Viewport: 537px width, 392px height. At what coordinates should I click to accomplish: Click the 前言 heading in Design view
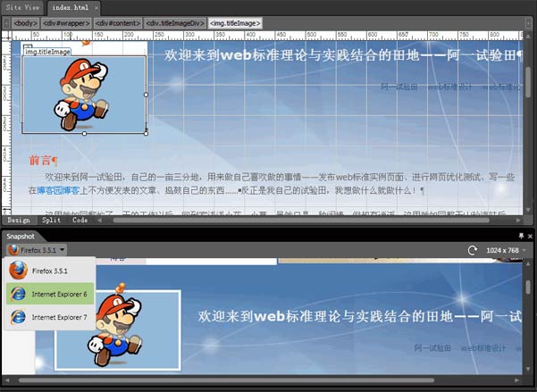tap(40, 160)
